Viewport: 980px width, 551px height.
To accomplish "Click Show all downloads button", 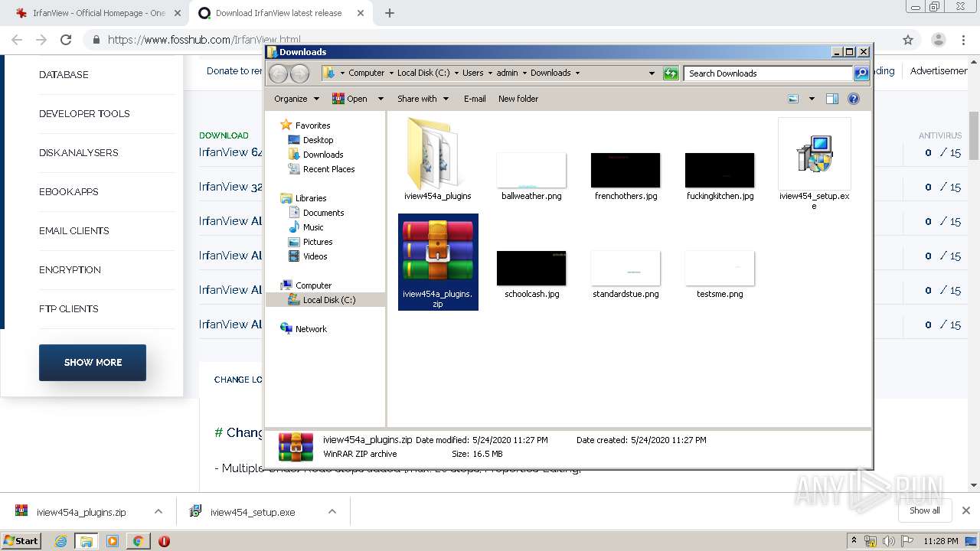I will 924,510.
